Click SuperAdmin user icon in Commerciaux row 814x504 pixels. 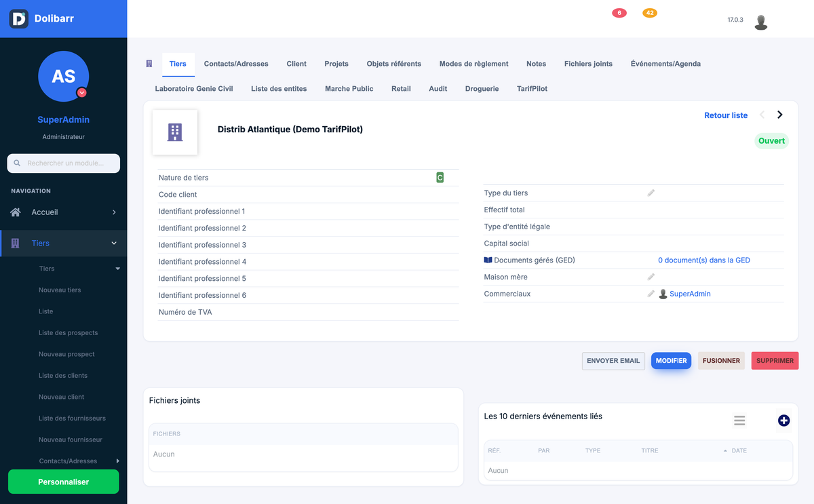[x=663, y=294]
